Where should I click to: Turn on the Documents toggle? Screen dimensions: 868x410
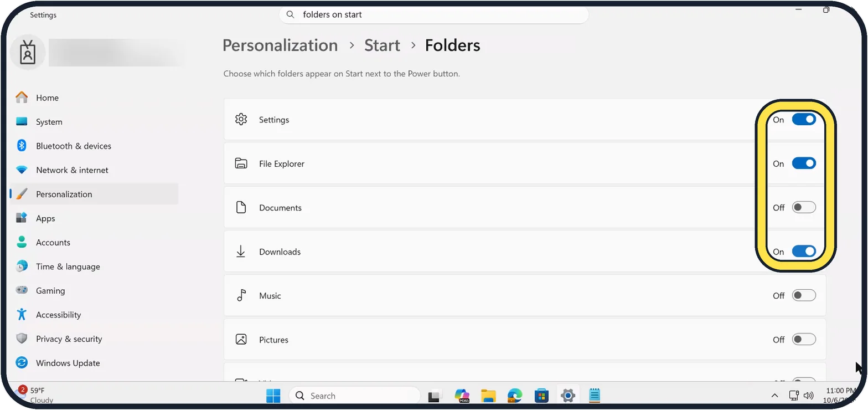coord(804,208)
